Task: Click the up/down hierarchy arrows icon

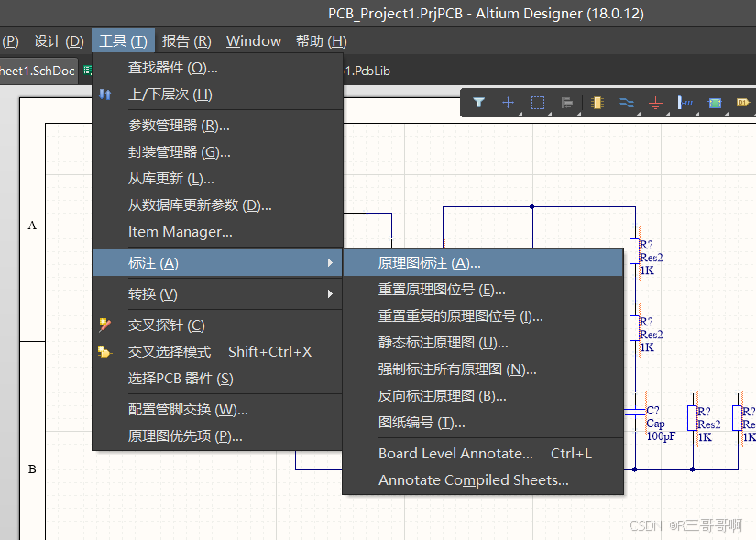Action: pos(105,94)
